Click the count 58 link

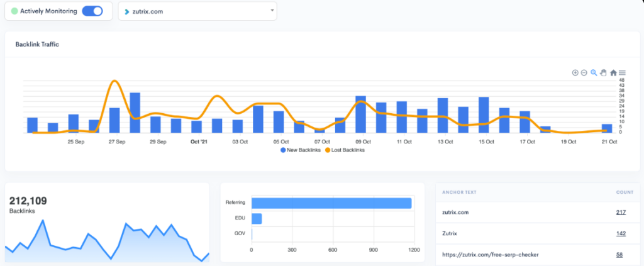point(619,255)
